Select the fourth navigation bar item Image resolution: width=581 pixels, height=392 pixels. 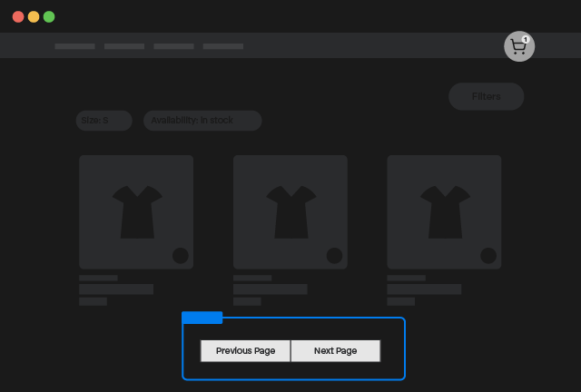coord(223,46)
